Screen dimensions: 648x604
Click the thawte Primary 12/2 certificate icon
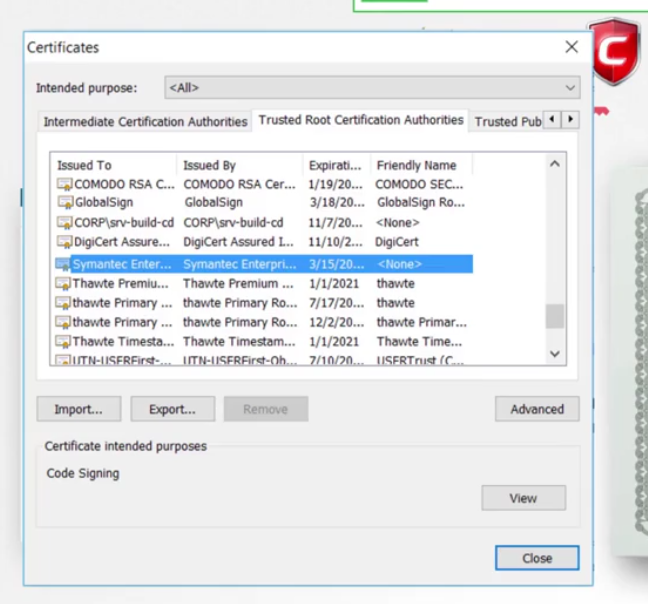coord(63,322)
